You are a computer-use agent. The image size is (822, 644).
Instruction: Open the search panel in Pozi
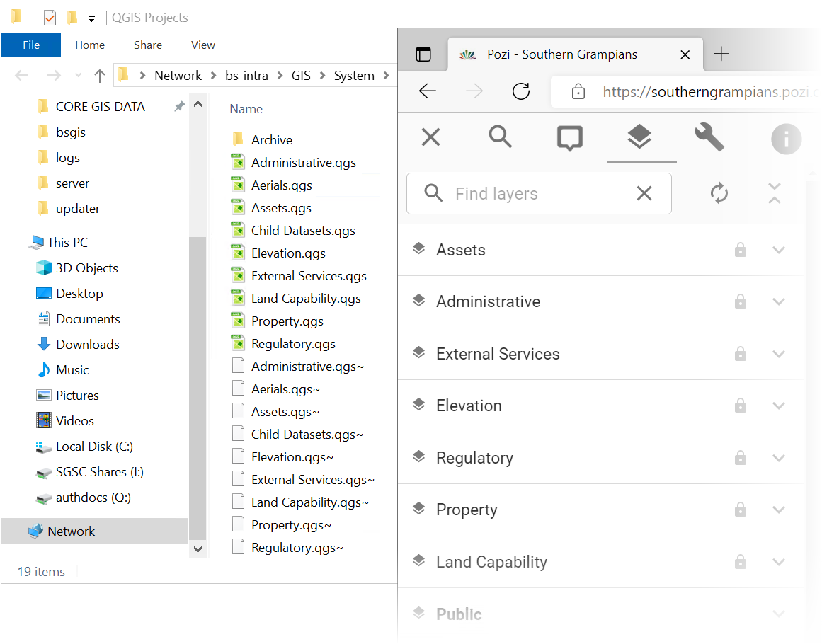[x=500, y=139]
